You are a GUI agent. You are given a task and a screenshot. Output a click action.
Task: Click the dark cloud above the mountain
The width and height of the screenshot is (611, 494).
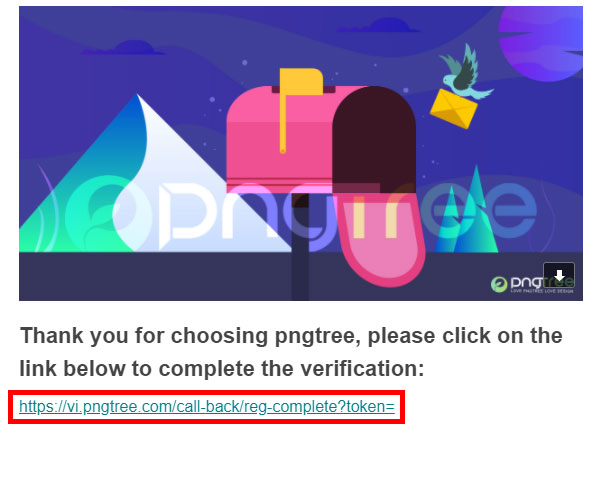coord(124,48)
